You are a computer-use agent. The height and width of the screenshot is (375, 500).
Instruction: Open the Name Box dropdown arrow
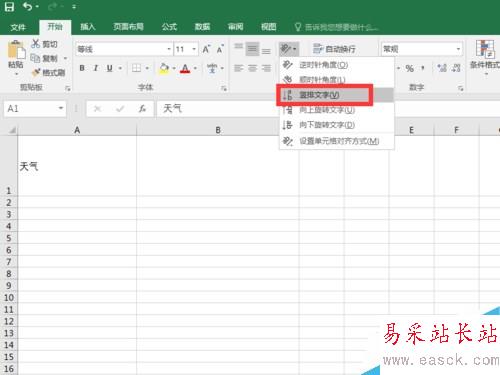61,108
